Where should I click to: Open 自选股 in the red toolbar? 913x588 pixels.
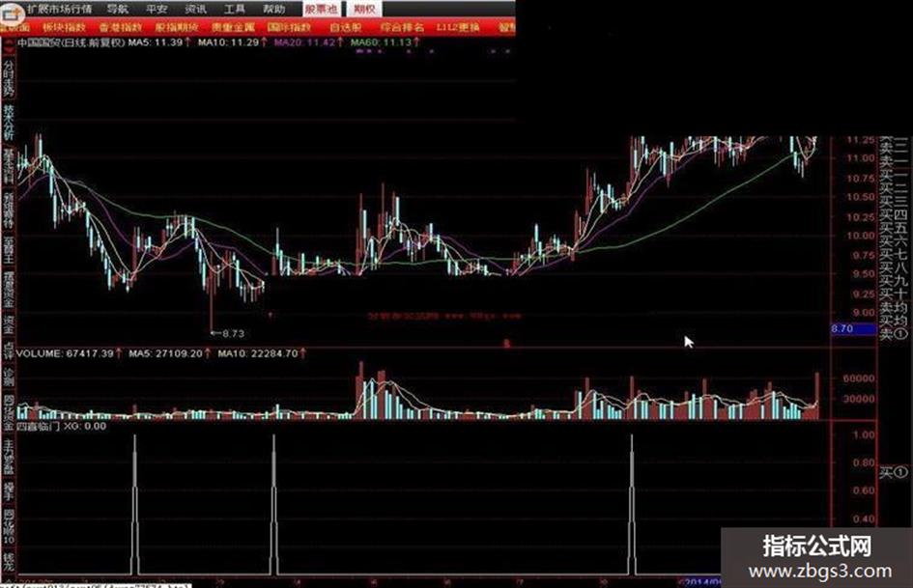pos(345,27)
